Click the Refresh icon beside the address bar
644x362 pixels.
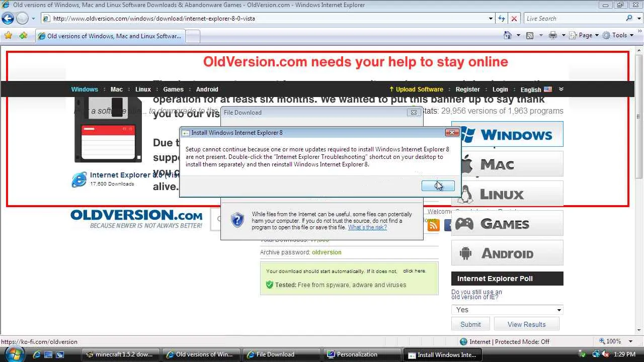[x=502, y=19]
